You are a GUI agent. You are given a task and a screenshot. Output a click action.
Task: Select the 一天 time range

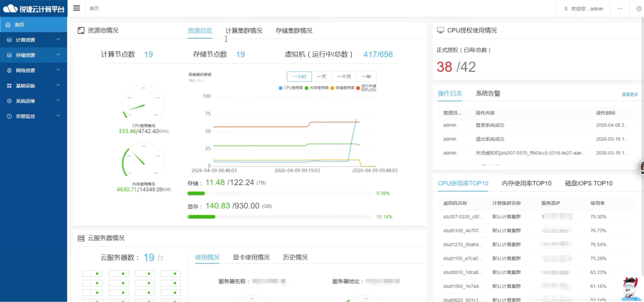[322, 77]
